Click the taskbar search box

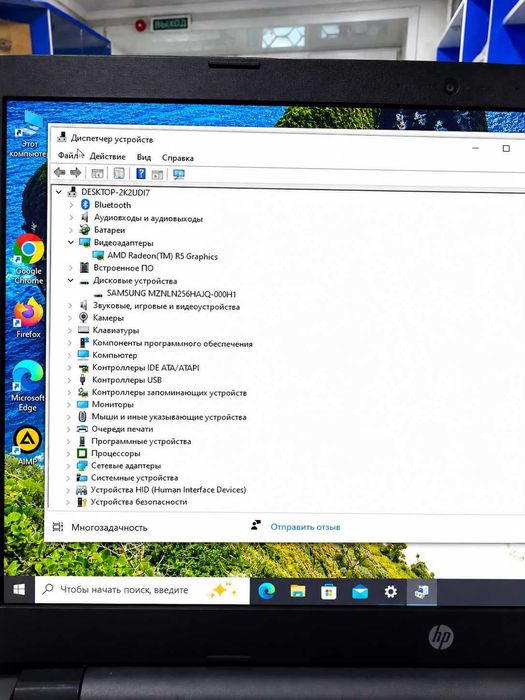coord(142,590)
